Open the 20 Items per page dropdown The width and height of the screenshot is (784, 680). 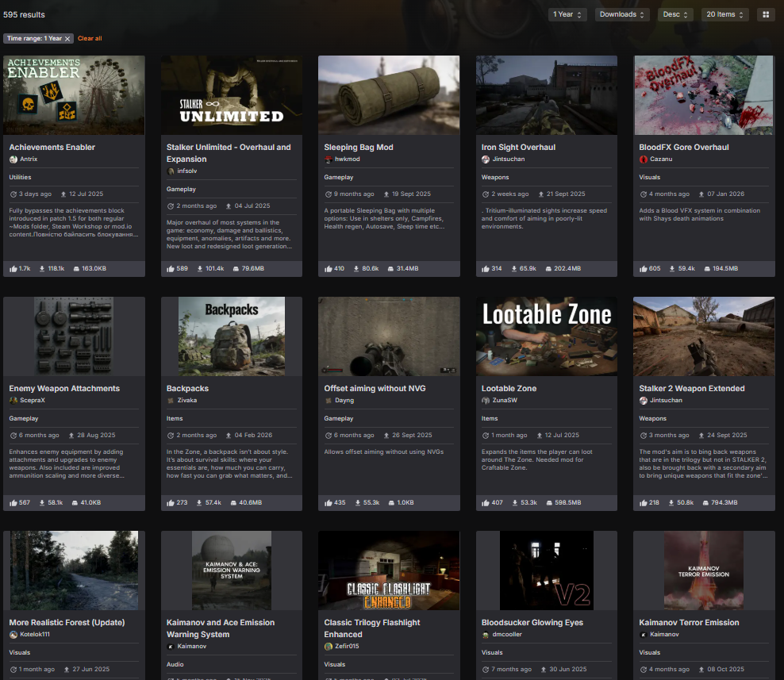tap(724, 14)
